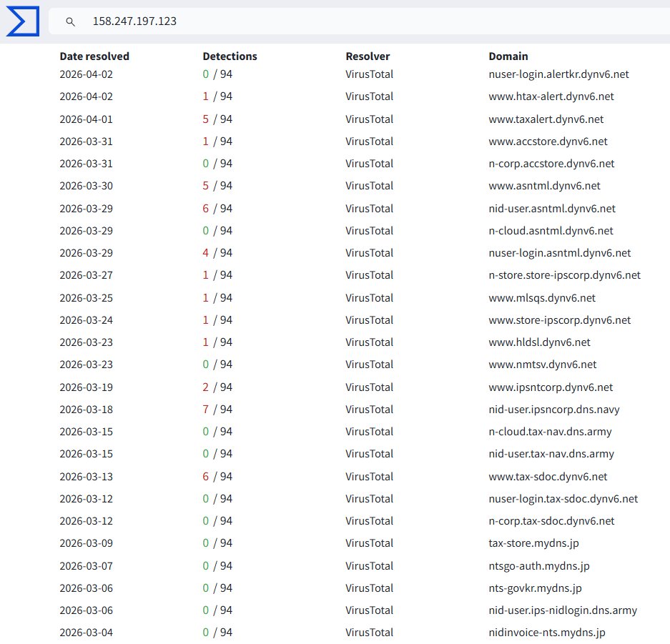Click the 4 / 94 detections value
Image resolution: width=670 pixels, height=644 pixels.
pyautogui.click(x=217, y=253)
